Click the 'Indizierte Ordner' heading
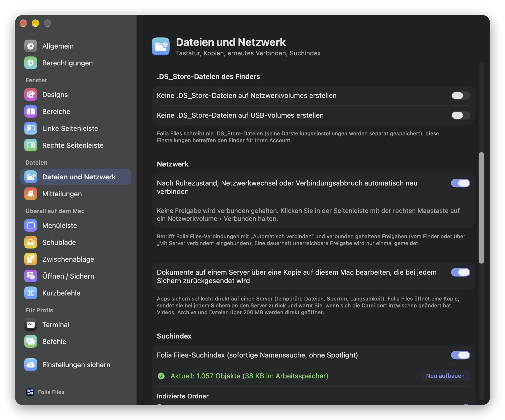The width and height of the screenshot is (505, 420). 183,396
